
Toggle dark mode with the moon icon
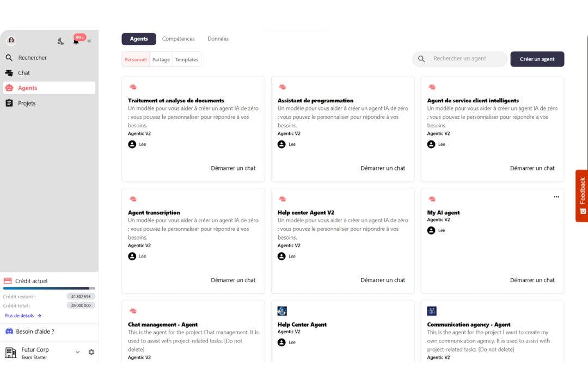[61, 41]
